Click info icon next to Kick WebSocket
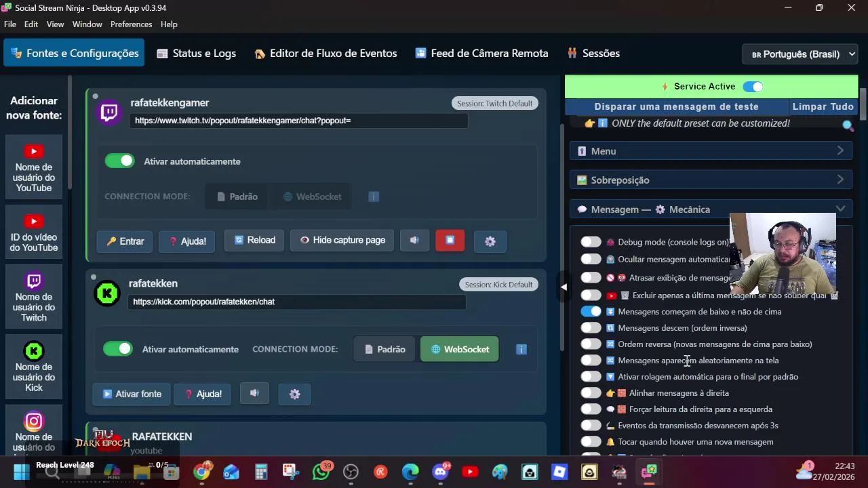The height and width of the screenshot is (488, 868). (x=521, y=349)
